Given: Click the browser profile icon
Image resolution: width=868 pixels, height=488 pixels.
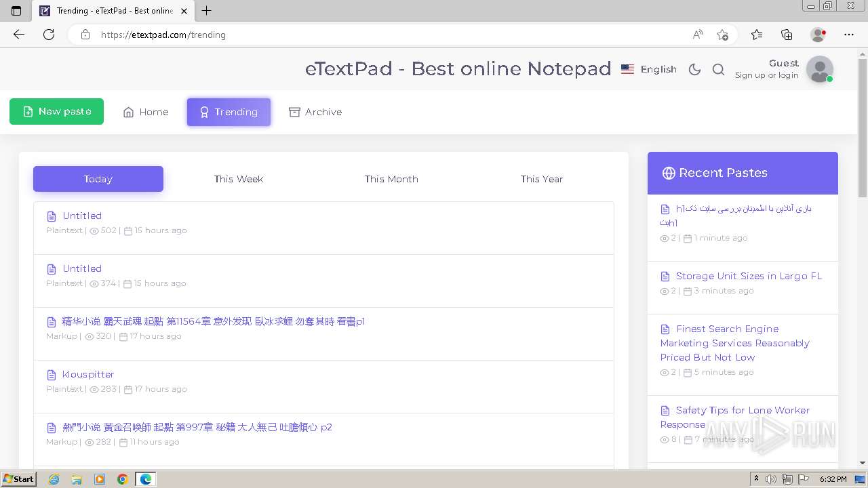Looking at the screenshot, I should (x=818, y=35).
